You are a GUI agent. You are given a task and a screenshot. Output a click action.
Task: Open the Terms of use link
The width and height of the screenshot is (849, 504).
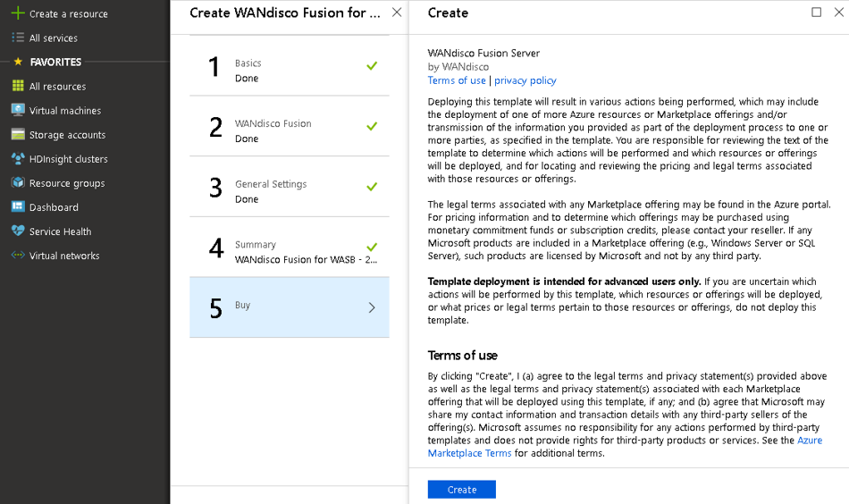click(x=457, y=80)
